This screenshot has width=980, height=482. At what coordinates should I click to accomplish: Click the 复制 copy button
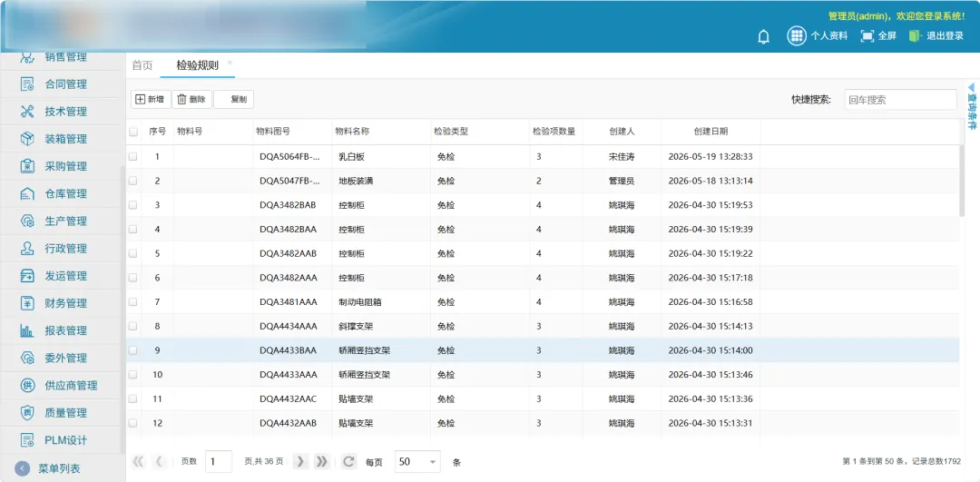point(234,99)
